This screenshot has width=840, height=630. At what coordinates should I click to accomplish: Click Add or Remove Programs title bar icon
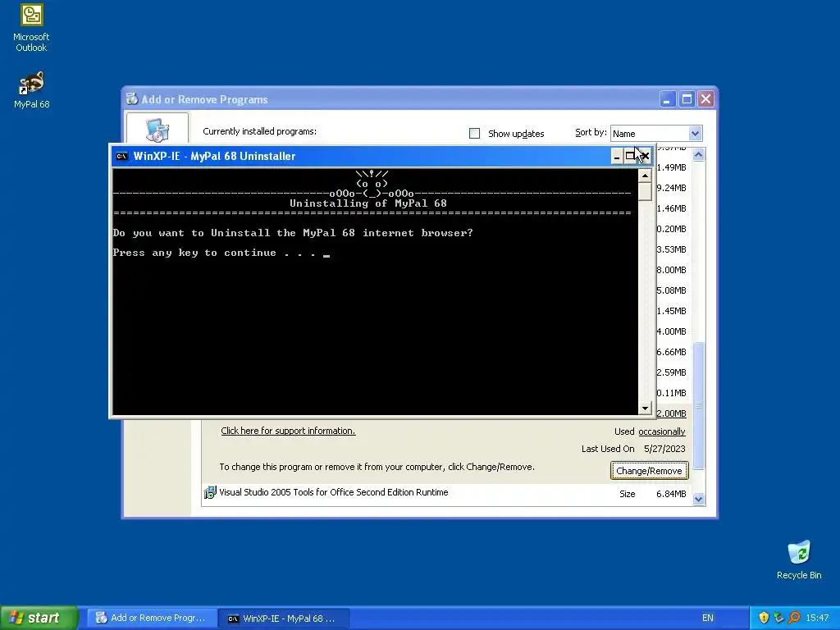pos(132,99)
